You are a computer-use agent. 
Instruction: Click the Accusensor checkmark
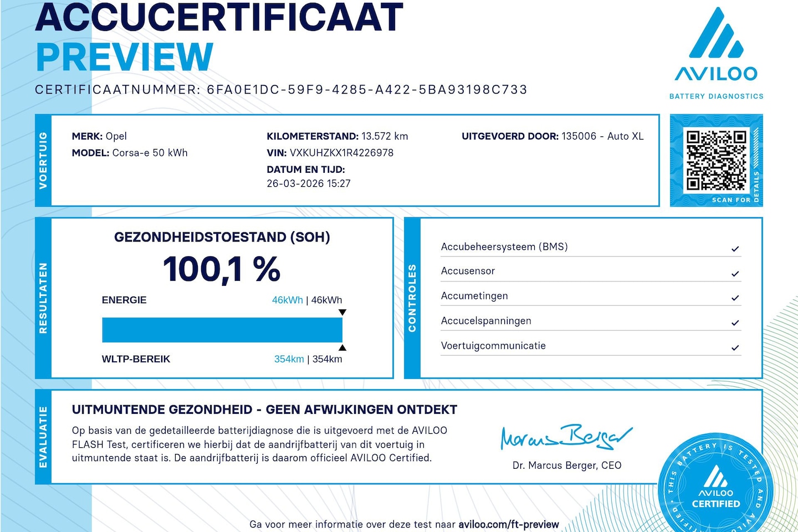tap(735, 274)
